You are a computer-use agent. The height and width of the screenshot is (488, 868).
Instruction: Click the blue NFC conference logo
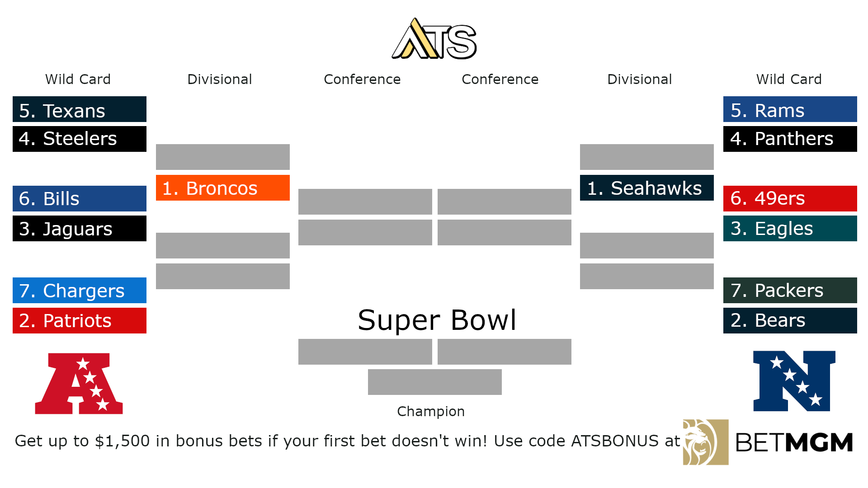tap(794, 381)
